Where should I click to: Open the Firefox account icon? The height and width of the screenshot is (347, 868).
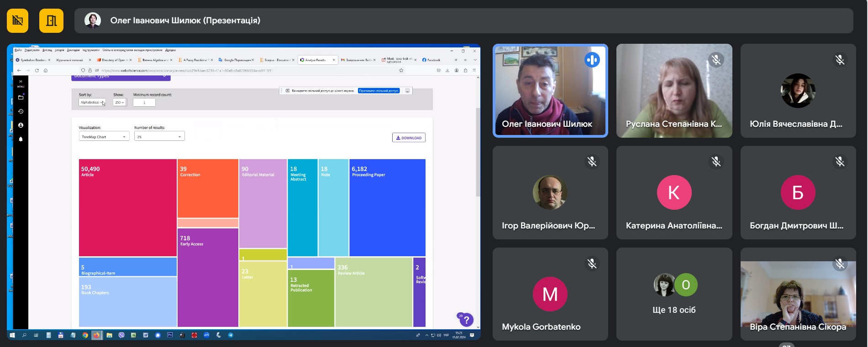point(456,70)
